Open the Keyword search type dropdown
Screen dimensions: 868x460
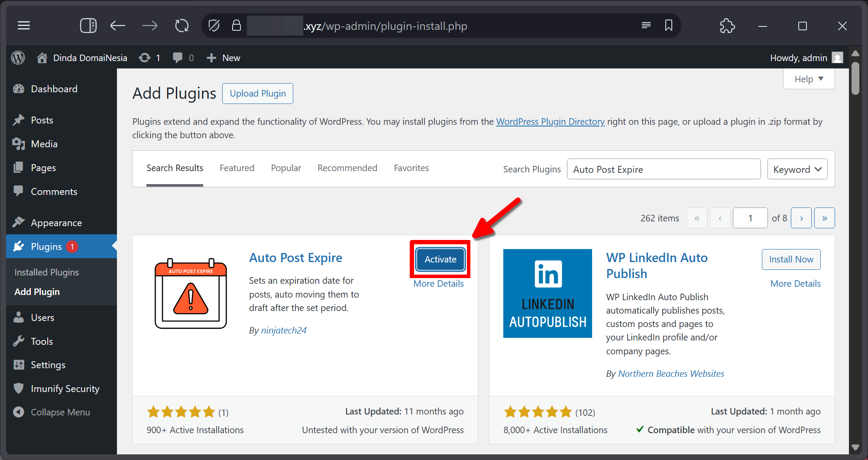tap(797, 169)
